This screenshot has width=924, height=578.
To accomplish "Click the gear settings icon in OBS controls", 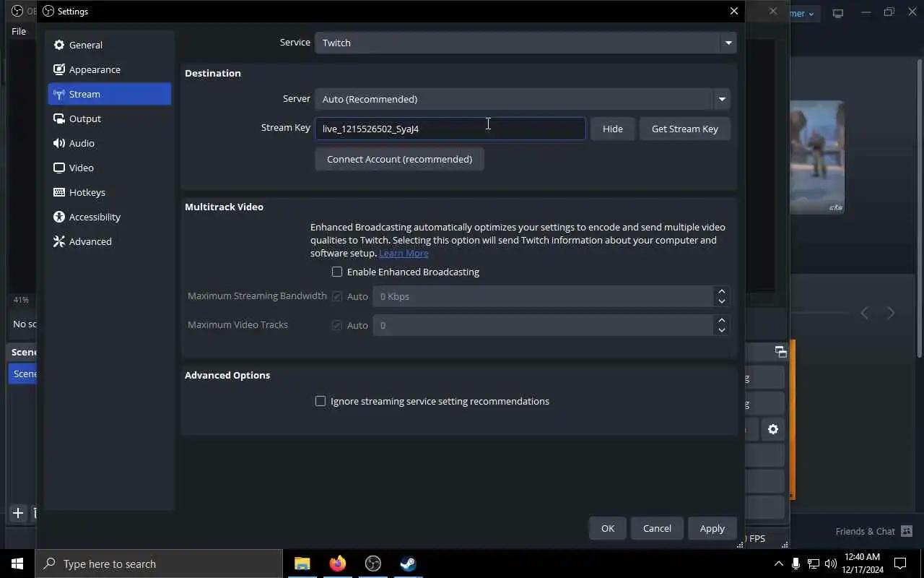I will coord(773,429).
